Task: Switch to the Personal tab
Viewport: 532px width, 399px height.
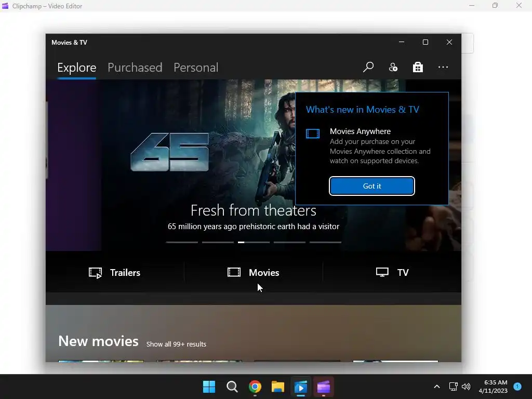Action: pos(196,68)
